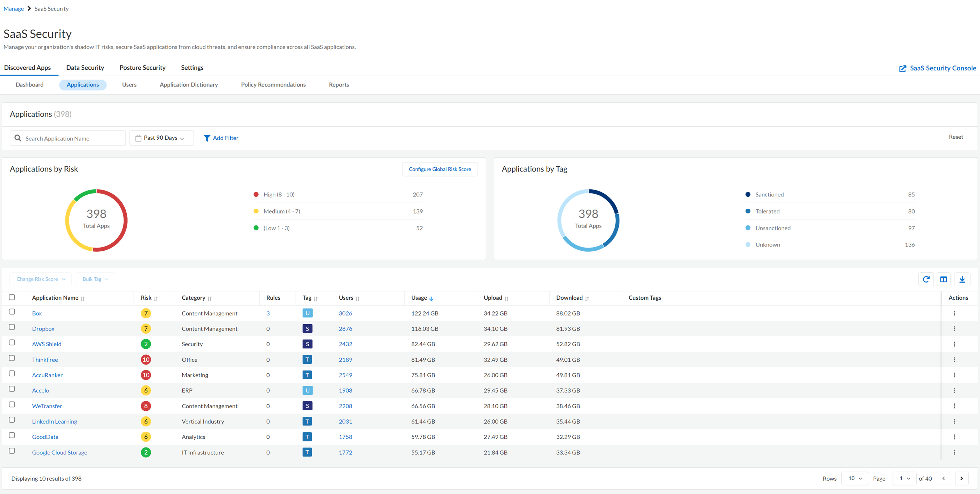This screenshot has width=980, height=494.
Task: Open the Policy Recommendations sub-tab
Action: coord(273,84)
